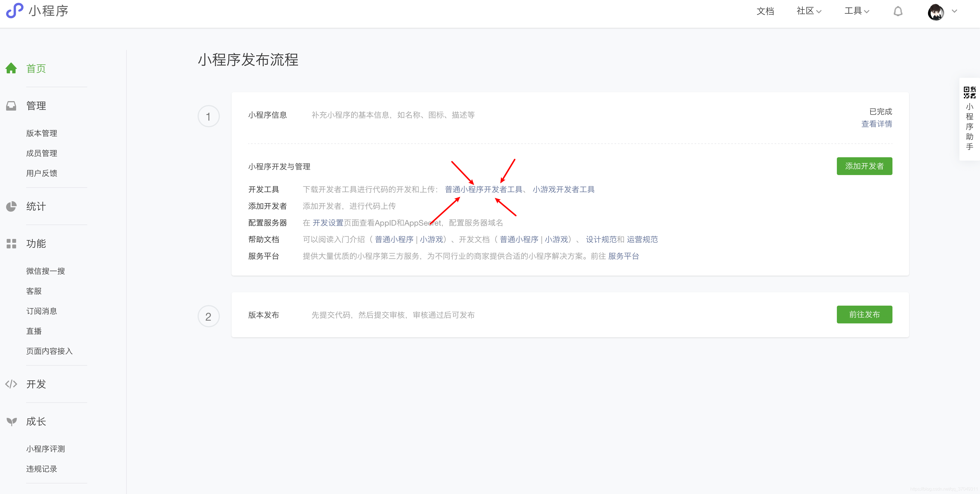Screen dimensions: 980x494
Task: Open the account chevron beside avatar
Action: [954, 11]
